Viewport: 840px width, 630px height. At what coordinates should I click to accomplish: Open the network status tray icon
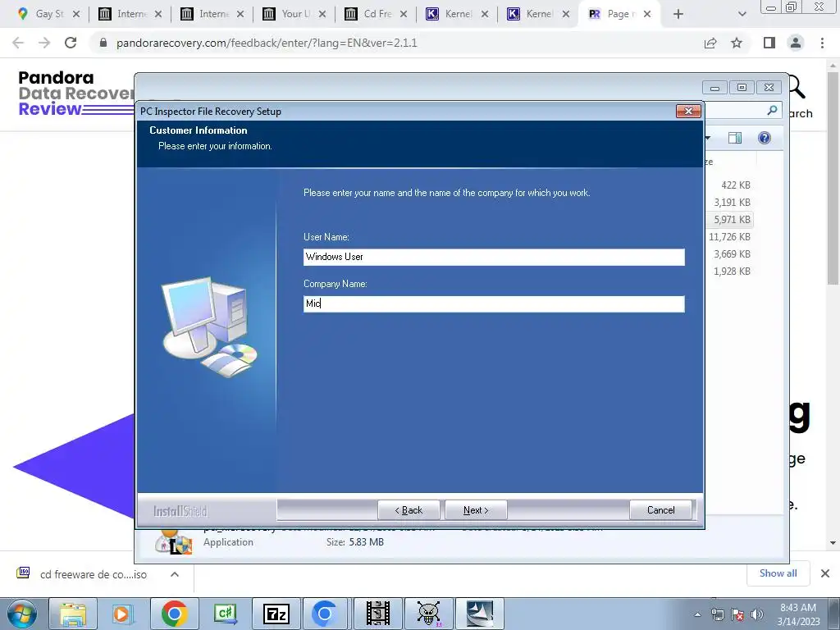(x=717, y=614)
